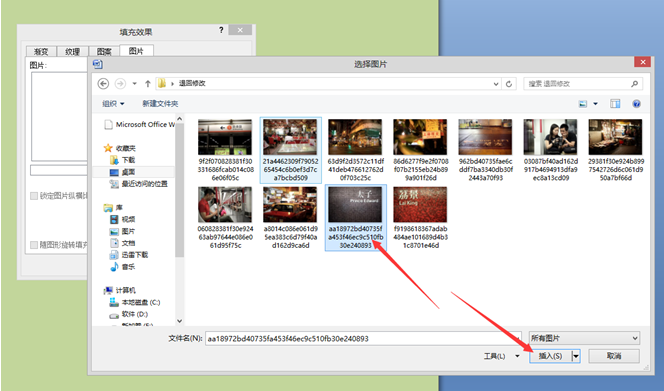Select 计算机 in navigation pane

[x=120, y=290]
